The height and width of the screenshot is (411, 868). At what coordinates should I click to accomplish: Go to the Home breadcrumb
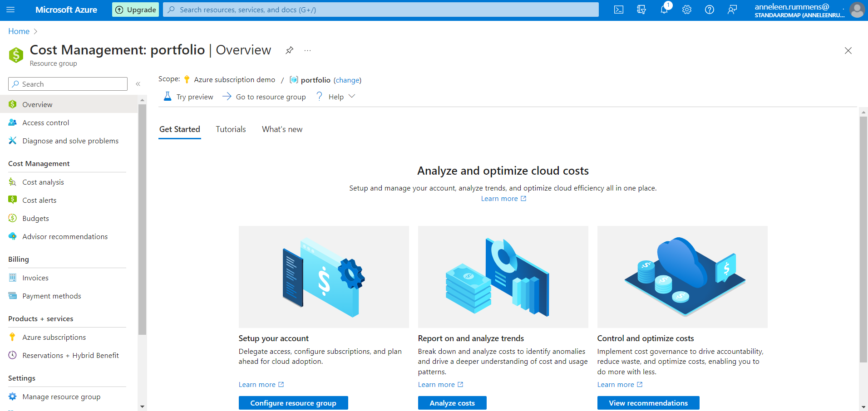pos(19,31)
